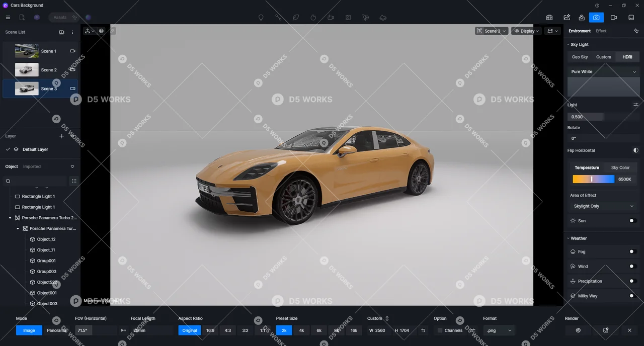Select the terrain layers tool icon
The height and width of the screenshot is (346, 644).
[383, 17]
